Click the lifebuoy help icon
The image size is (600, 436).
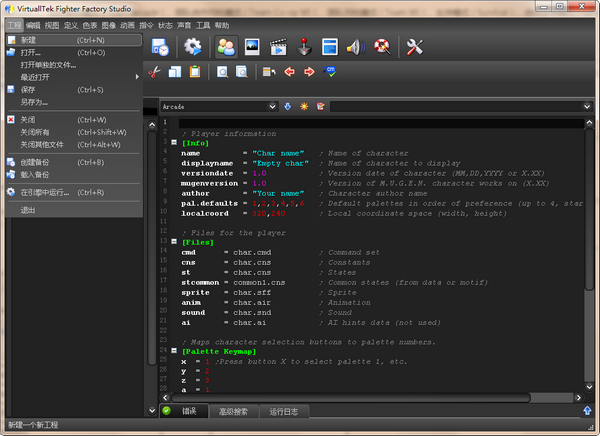click(381, 46)
